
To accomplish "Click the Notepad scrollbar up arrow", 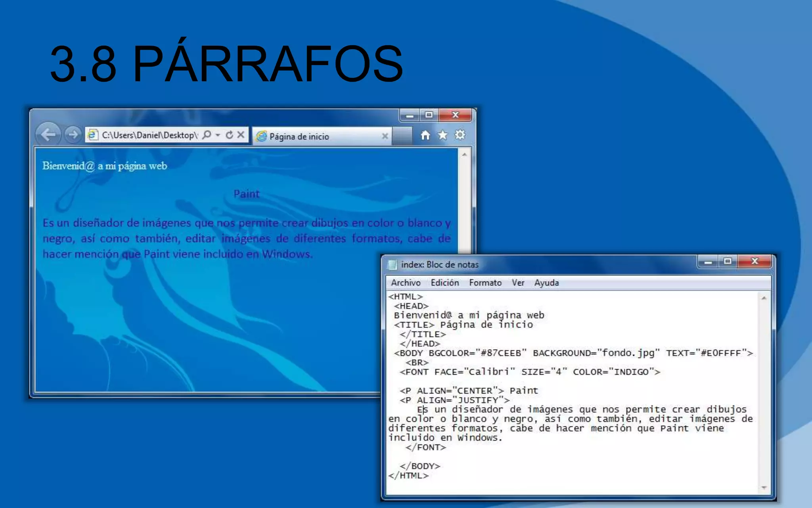I will click(x=764, y=298).
